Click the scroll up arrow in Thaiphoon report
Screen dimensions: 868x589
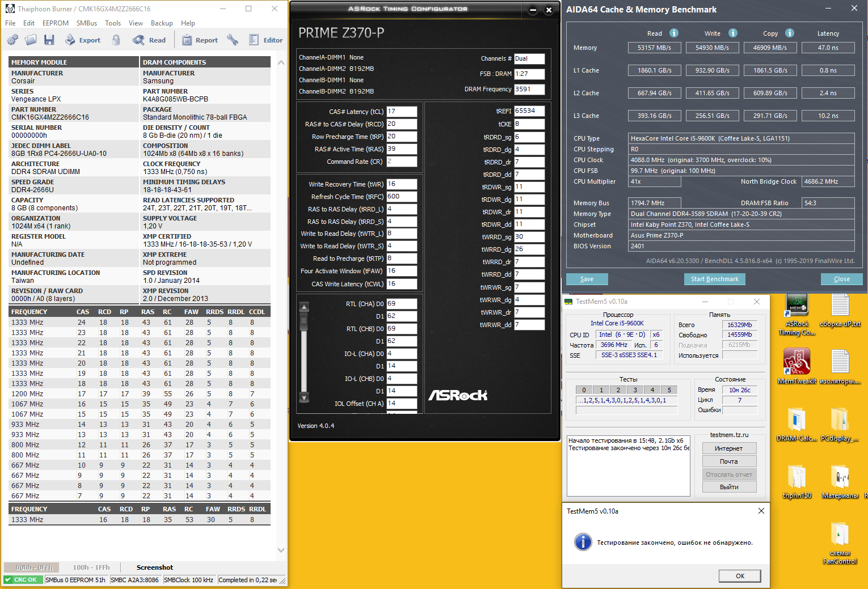point(281,62)
